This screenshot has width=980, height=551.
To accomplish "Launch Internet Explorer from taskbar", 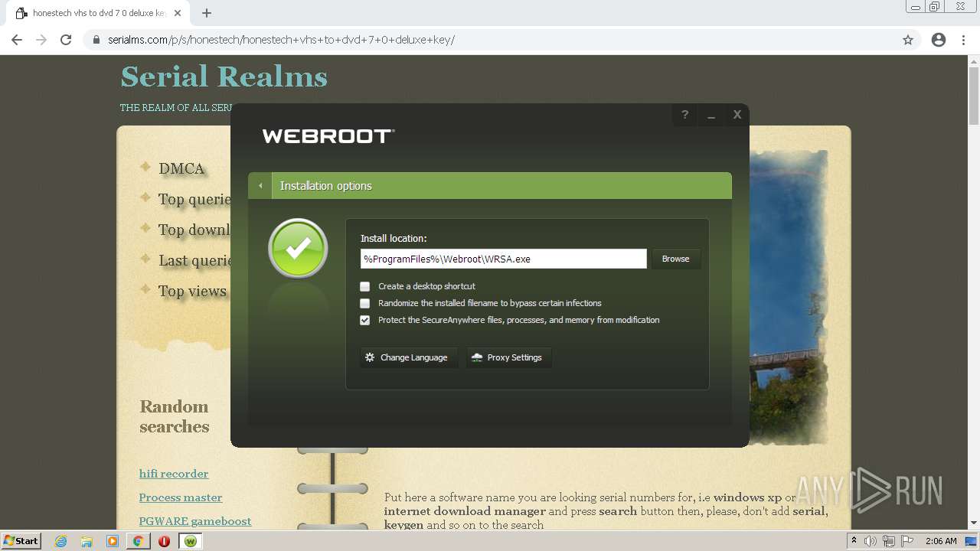I will pos(61,541).
